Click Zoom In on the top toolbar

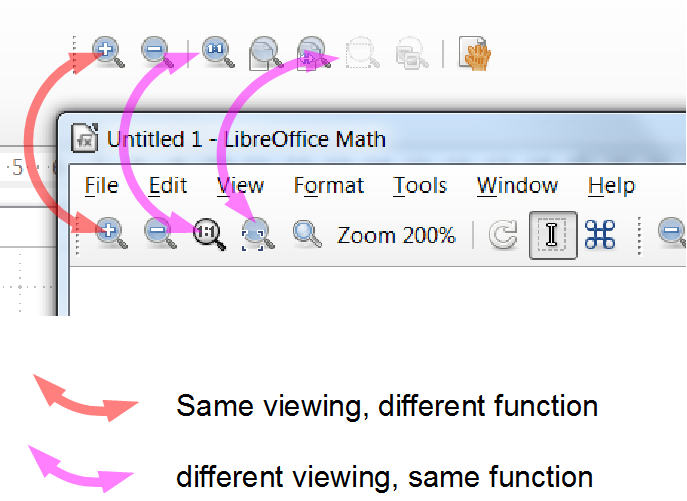click(x=108, y=52)
